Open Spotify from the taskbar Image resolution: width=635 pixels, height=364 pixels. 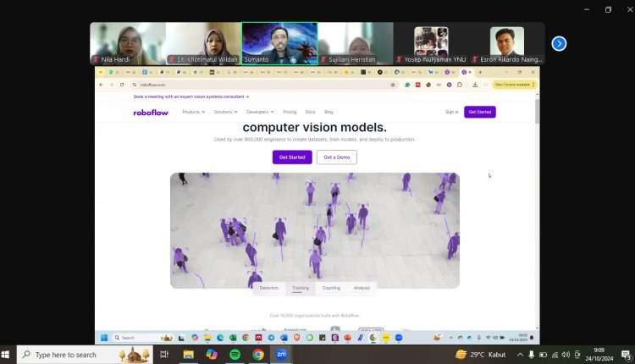tap(235, 355)
